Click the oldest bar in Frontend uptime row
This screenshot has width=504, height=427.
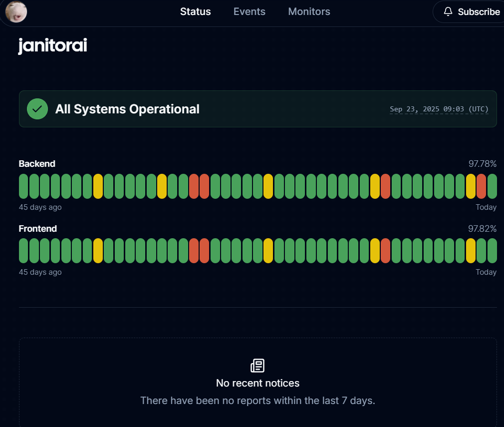[x=23, y=251]
